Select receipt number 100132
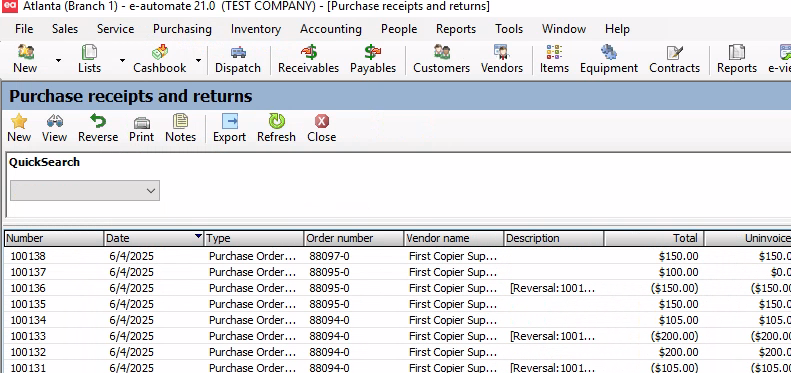The height and width of the screenshot is (373, 791). point(28,352)
